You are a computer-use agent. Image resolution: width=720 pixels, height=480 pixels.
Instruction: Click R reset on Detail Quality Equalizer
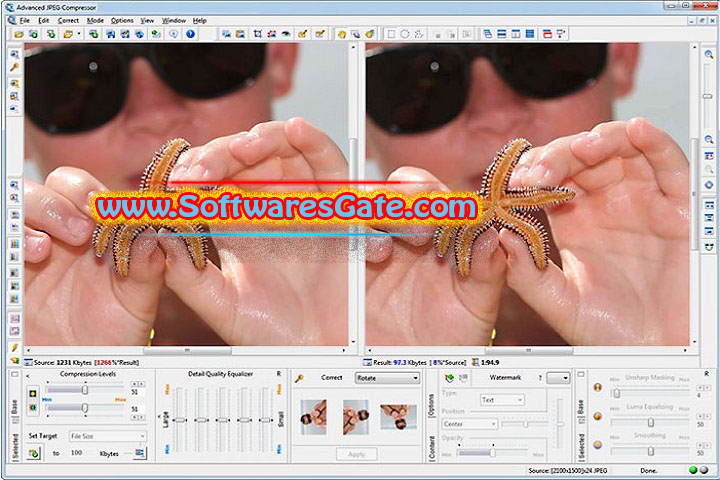pyautogui.click(x=278, y=374)
